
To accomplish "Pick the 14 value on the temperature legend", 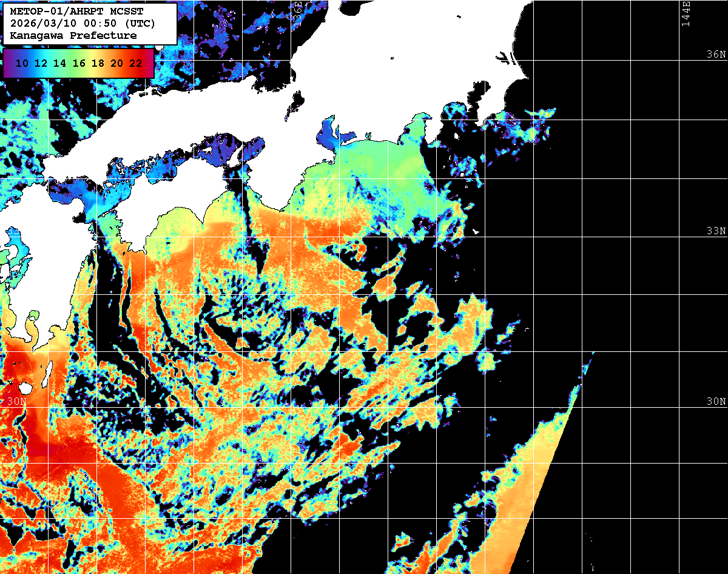I will point(59,63).
